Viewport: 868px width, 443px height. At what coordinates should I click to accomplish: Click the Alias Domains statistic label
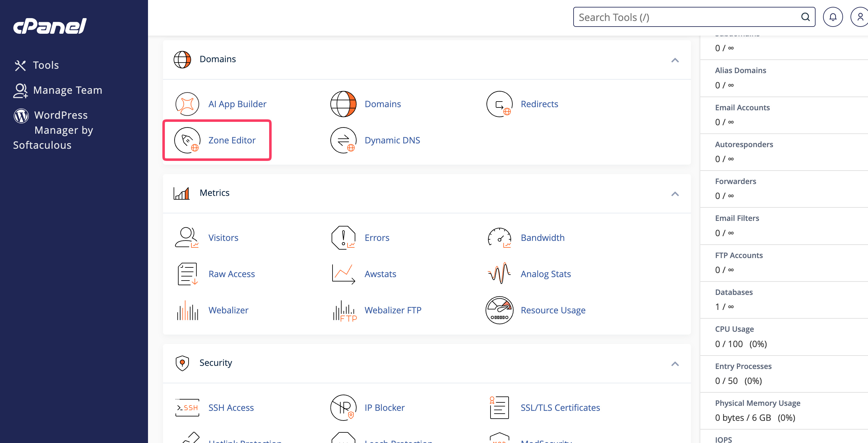click(x=740, y=71)
